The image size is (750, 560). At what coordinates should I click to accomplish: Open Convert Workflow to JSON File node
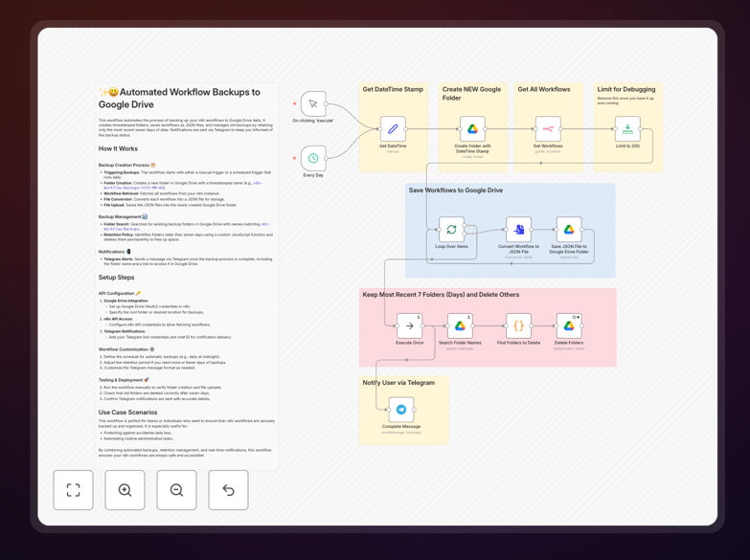(518, 230)
